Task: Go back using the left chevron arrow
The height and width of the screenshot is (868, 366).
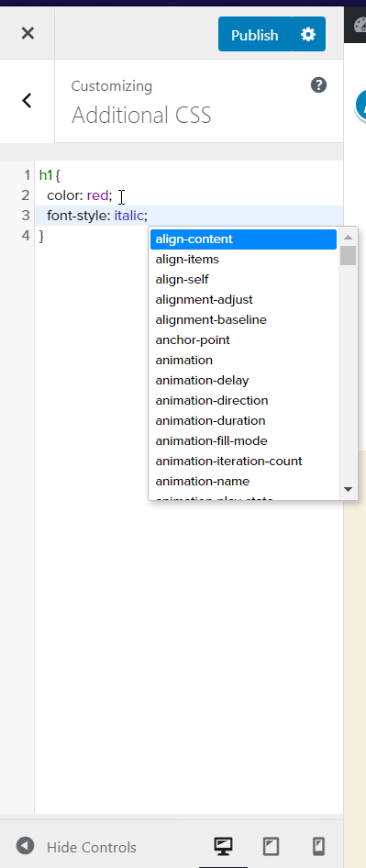Action: [28, 101]
